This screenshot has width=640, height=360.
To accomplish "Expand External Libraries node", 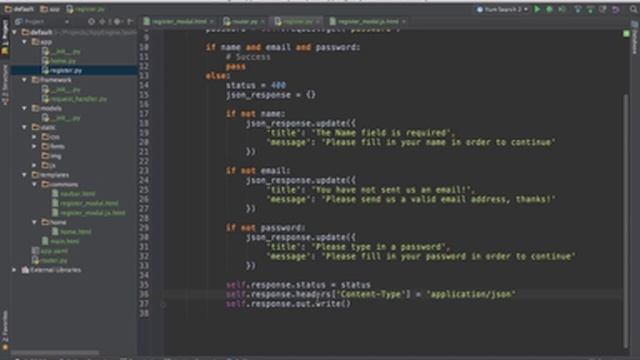I will click(15, 270).
